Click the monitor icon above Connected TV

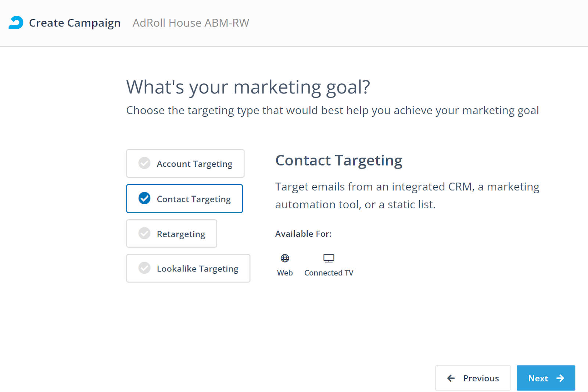(x=329, y=258)
